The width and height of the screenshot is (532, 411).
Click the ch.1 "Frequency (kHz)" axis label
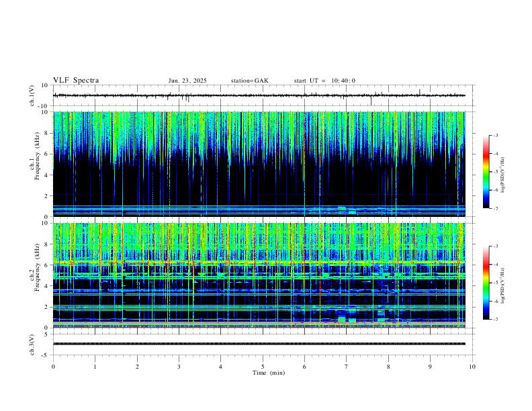[37, 155]
